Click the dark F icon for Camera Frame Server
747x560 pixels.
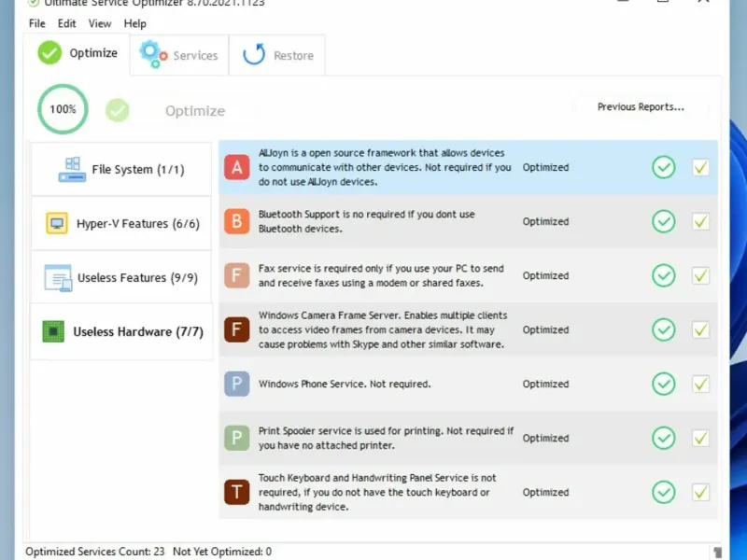(237, 329)
